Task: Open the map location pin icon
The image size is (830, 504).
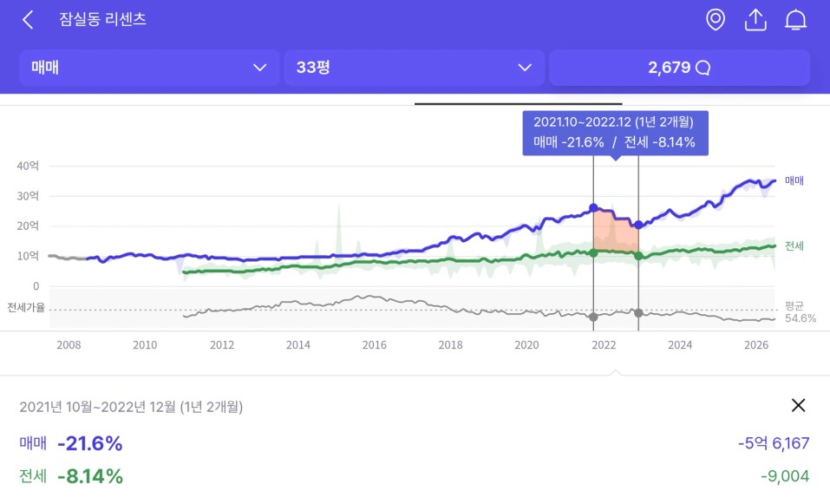Action: click(x=716, y=20)
